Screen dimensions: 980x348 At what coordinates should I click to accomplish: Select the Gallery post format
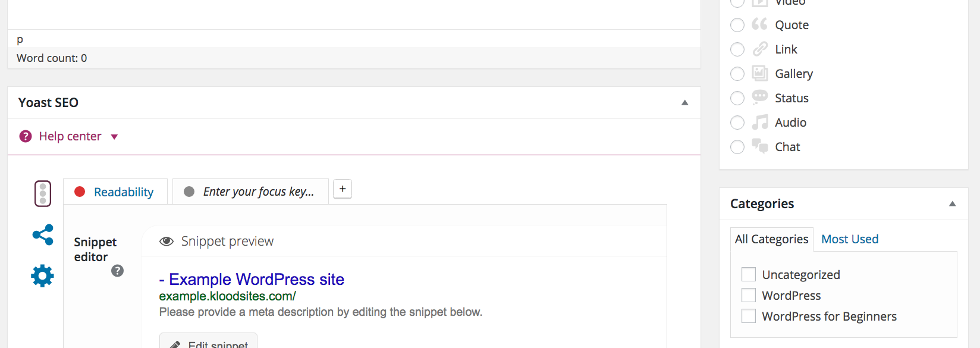737,74
